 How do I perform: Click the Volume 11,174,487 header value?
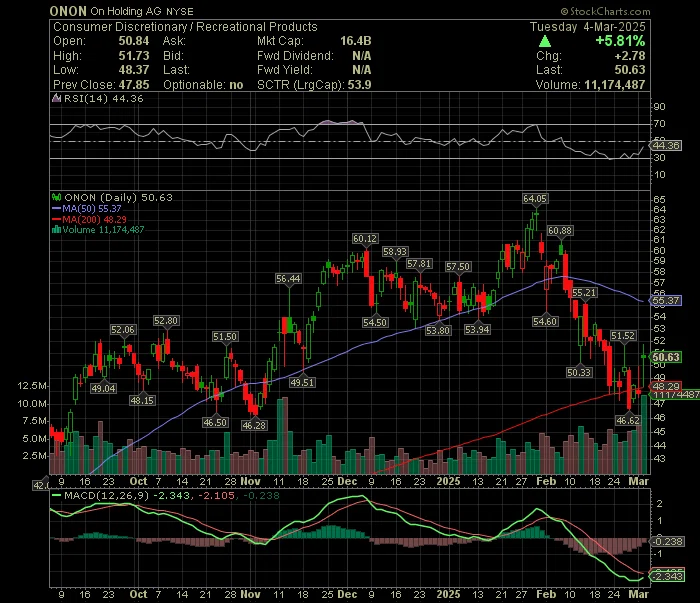click(x=615, y=85)
